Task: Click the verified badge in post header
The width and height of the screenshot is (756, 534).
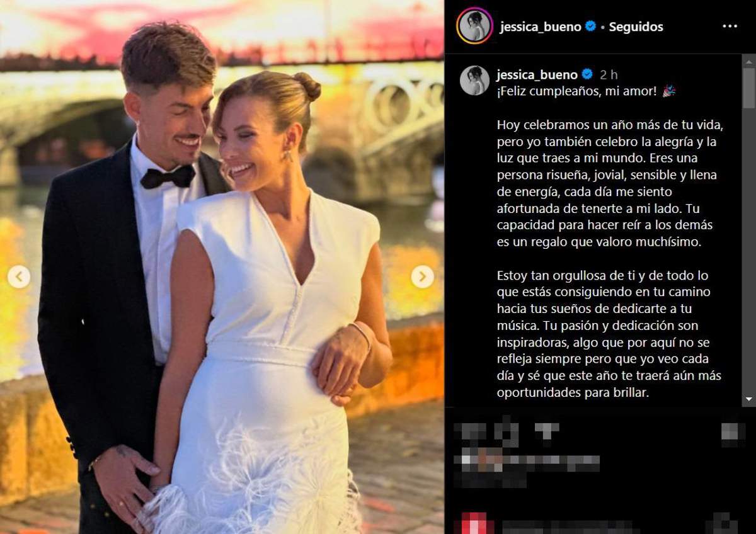Action: pyautogui.click(x=590, y=26)
